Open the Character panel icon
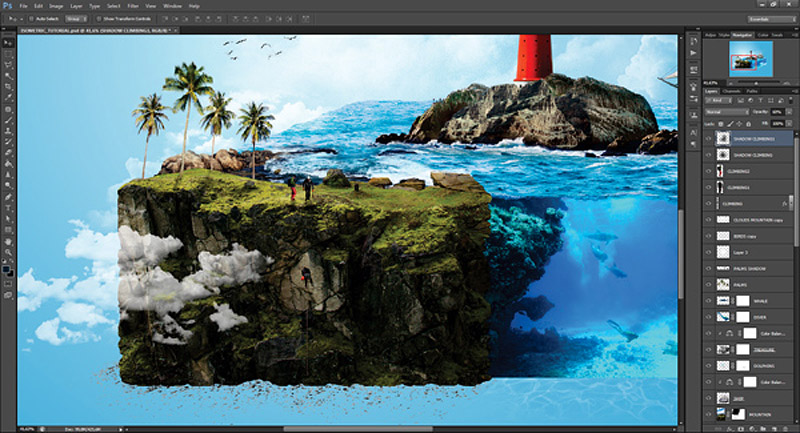This screenshot has height=433, width=800. (693, 132)
